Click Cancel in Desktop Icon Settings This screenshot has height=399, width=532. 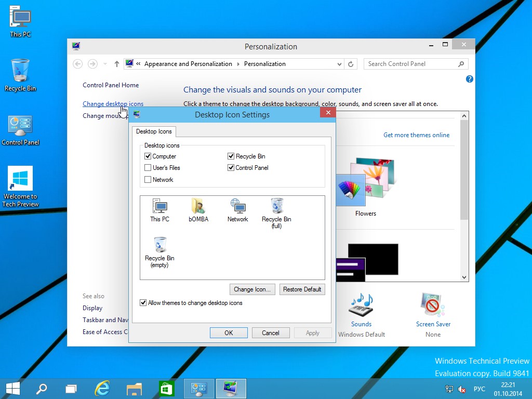coord(270,333)
